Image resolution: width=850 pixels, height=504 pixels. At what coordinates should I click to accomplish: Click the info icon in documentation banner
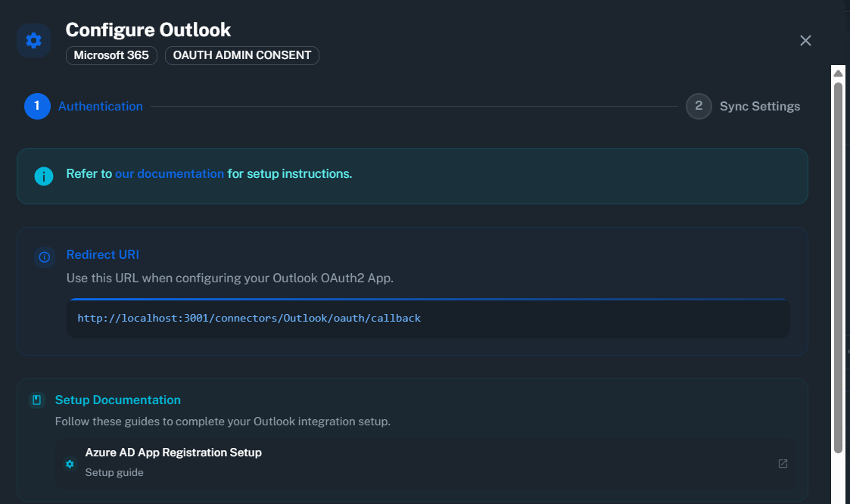point(44,176)
